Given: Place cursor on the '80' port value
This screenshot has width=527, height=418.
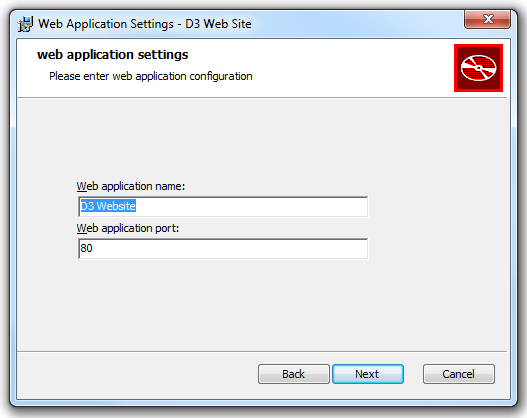Looking at the screenshot, I should [86, 248].
